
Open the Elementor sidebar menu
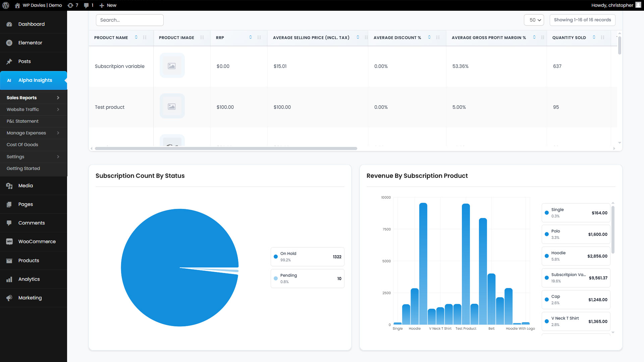click(30, 43)
